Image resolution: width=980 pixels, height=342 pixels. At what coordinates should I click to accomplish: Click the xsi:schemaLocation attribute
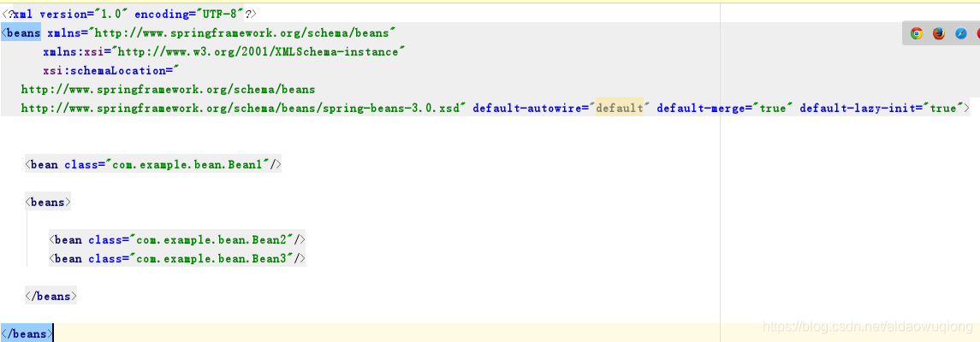pyautogui.click(x=111, y=70)
